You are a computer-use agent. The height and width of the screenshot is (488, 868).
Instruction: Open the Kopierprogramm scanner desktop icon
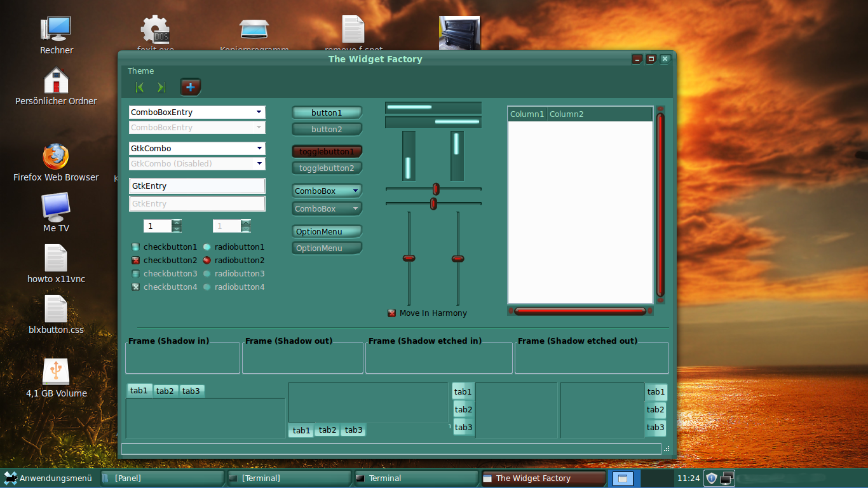pos(254,29)
